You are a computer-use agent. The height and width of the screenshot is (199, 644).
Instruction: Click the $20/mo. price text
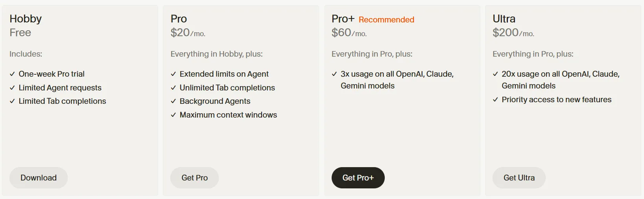(188, 33)
